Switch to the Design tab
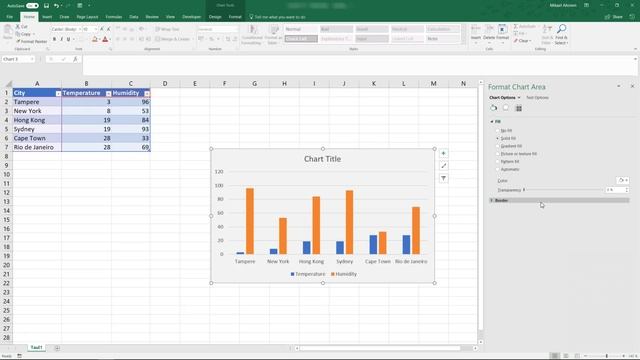 pos(215,17)
